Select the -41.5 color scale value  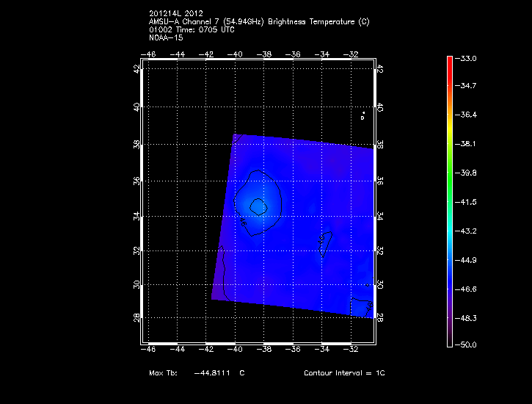(467, 201)
